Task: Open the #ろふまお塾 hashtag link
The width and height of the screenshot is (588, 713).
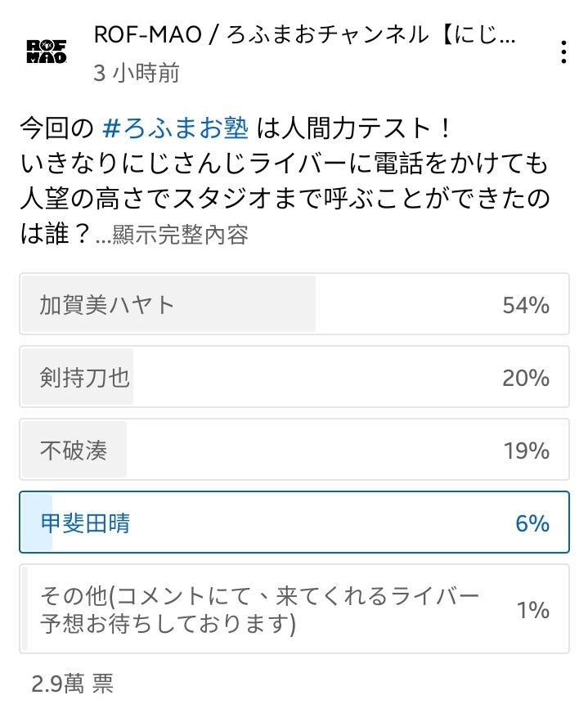Action: 176,128
